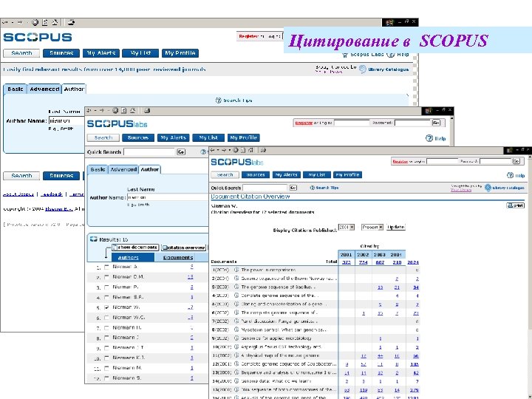532x399 pixels.
Task: Click My List in the front Citation Overview window
Action: pyautogui.click(x=317, y=174)
